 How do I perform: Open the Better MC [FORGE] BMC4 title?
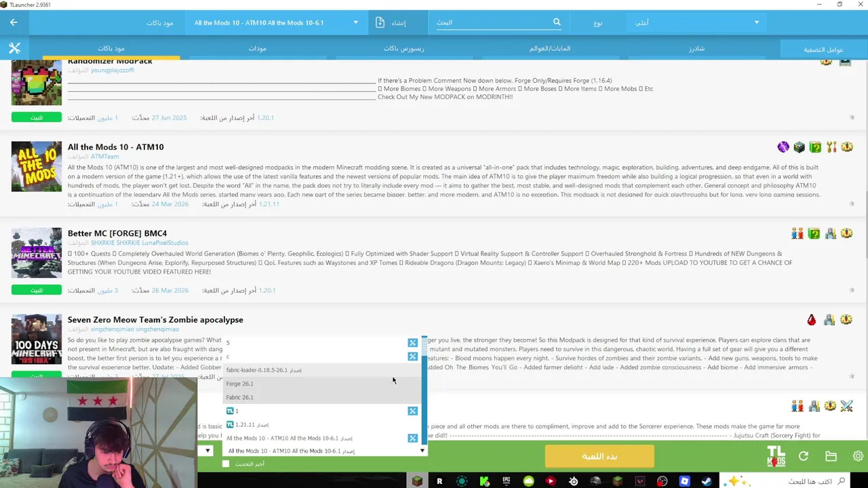pos(117,233)
